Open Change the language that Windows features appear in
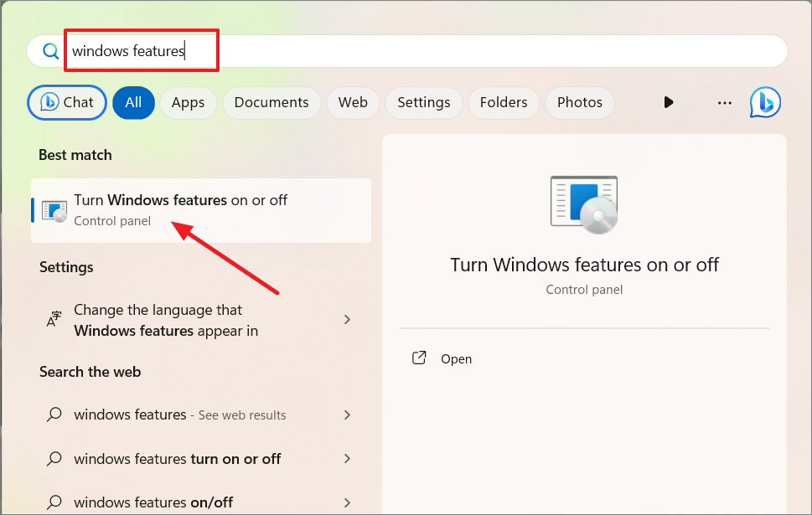This screenshot has width=812, height=515. (201, 320)
